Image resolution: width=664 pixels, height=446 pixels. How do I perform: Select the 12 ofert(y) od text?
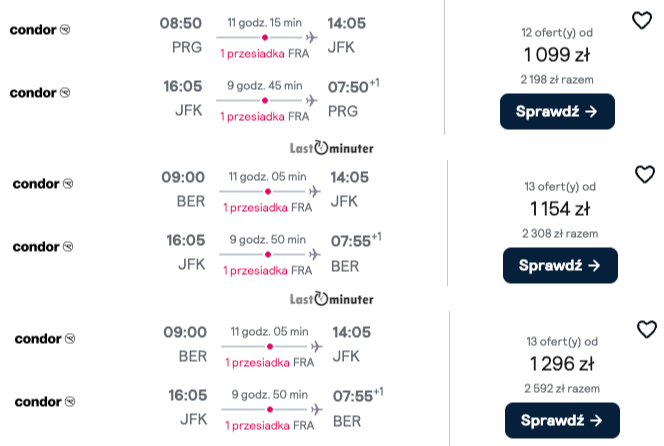pos(557,33)
